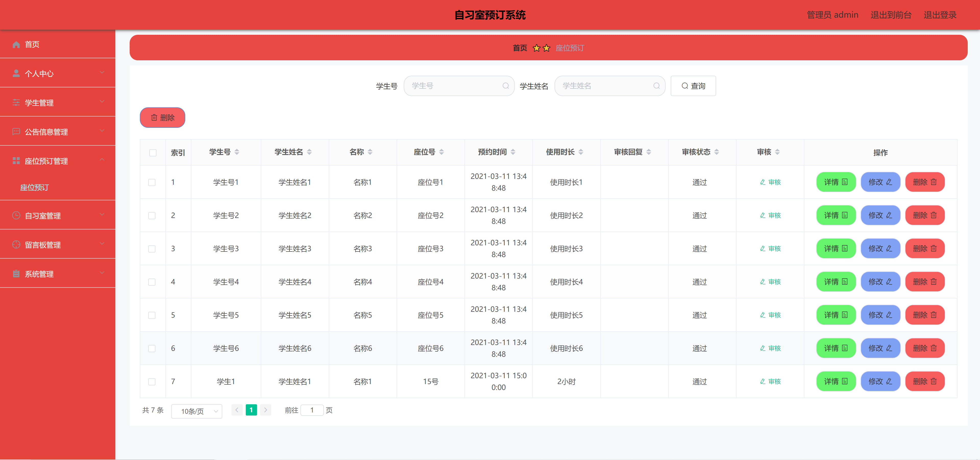Viewport: 980px width, 460px height.
Task: Click the 个人中心 person icon
Action: tap(16, 73)
